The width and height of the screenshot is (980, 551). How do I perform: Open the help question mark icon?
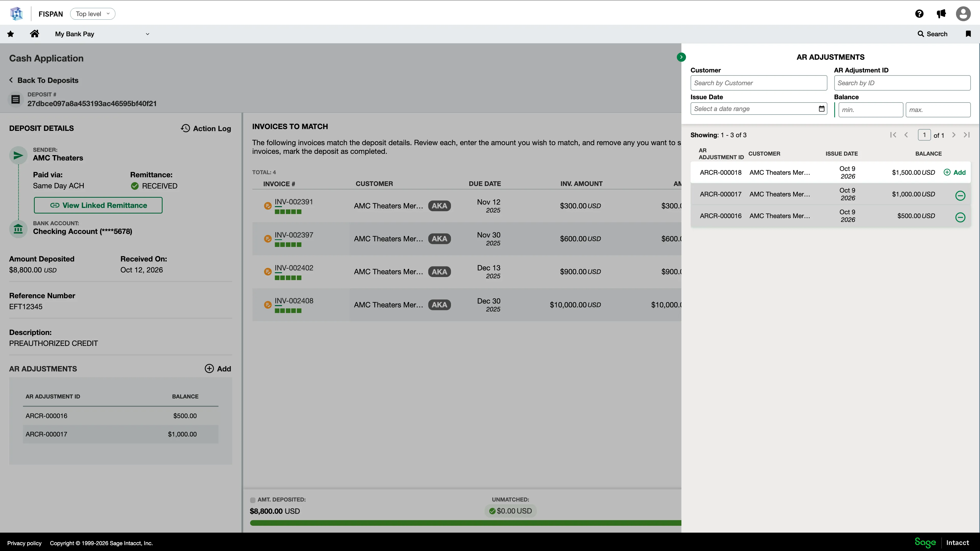click(x=919, y=14)
